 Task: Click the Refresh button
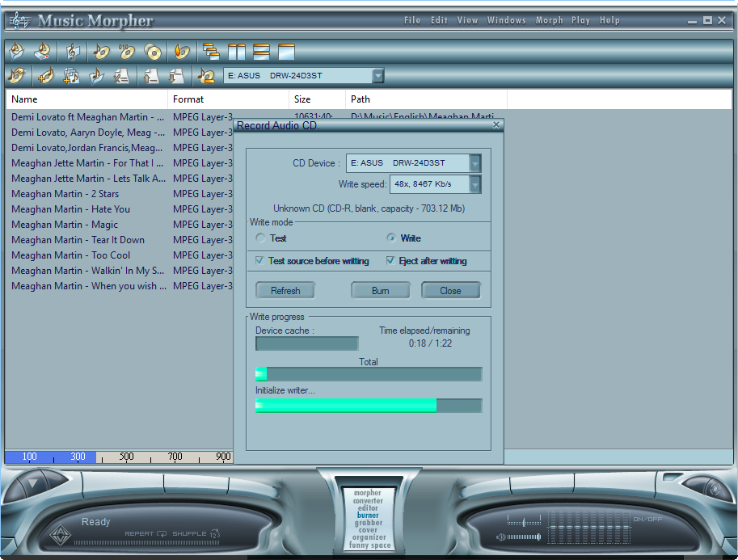[x=285, y=290]
